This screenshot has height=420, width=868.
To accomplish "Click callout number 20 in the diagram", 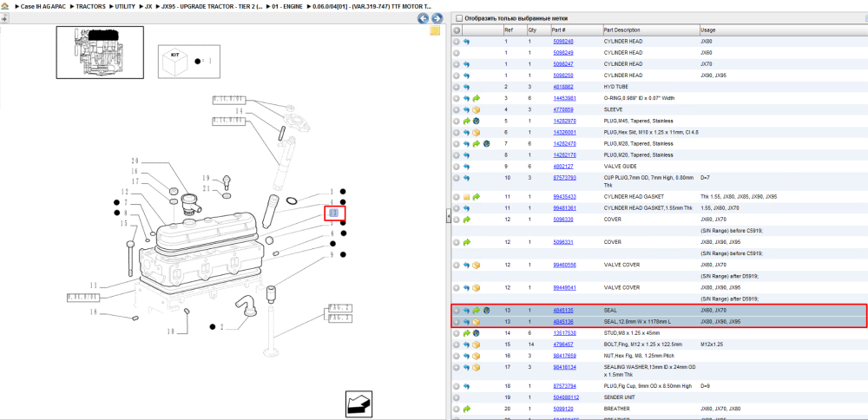I will coord(135,161).
